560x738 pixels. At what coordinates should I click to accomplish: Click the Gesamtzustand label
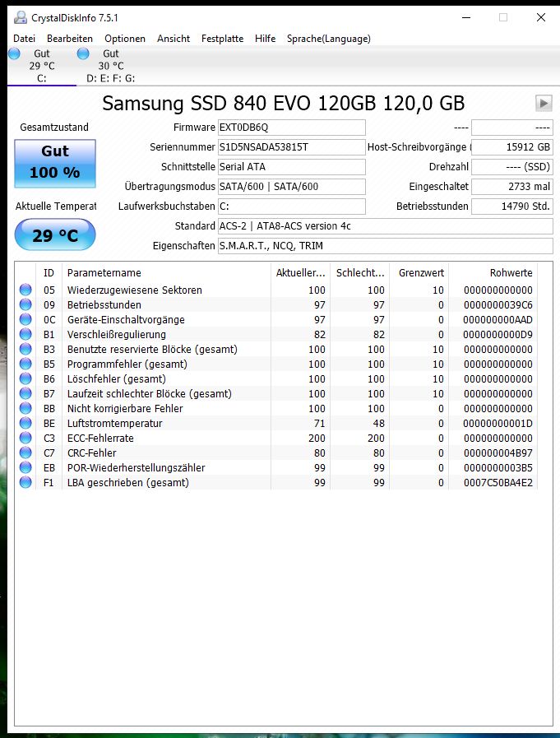tap(54, 128)
